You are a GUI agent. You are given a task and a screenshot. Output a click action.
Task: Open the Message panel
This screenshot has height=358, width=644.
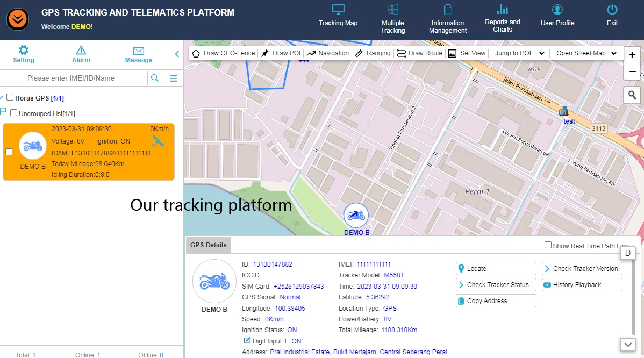[138, 54]
